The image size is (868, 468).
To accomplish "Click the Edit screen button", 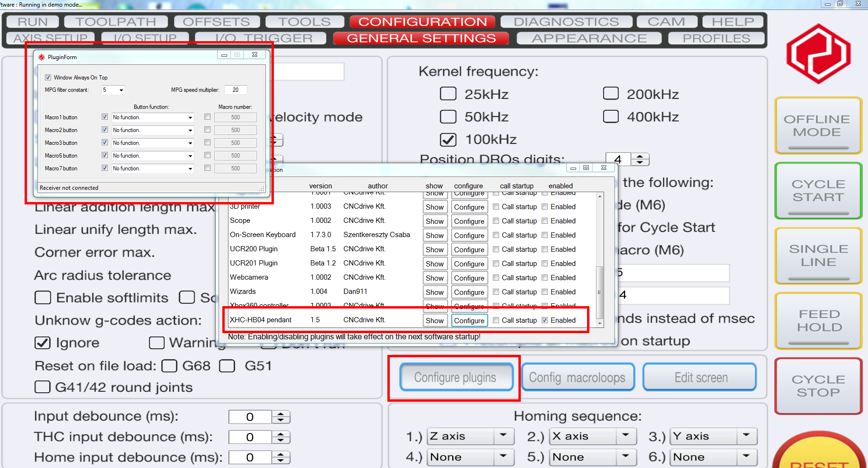I will (700, 377).
